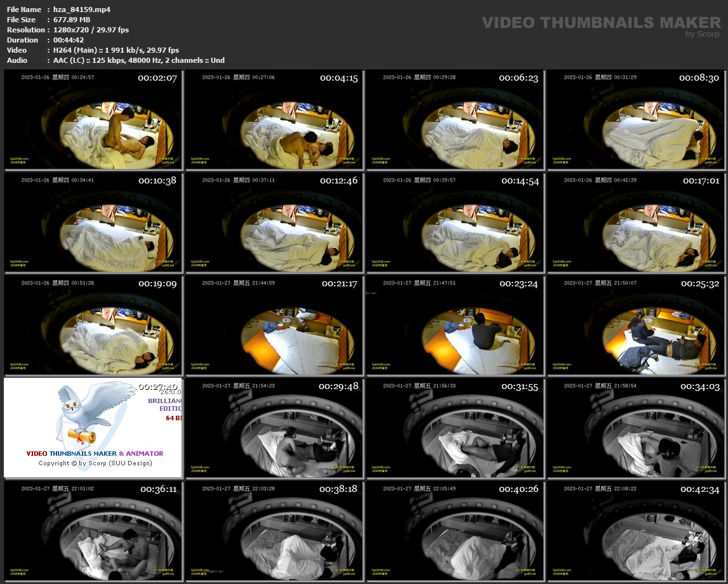Select the thumbnail stamped 00:06:23
This screenshot has height=584, width=728.
pyautogui.click(x=456, y=120)
